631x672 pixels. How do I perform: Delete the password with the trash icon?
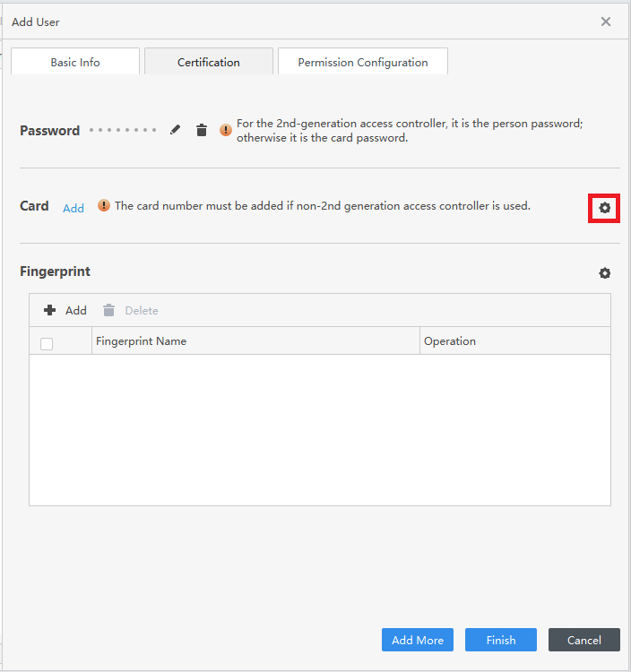(202, 130)
